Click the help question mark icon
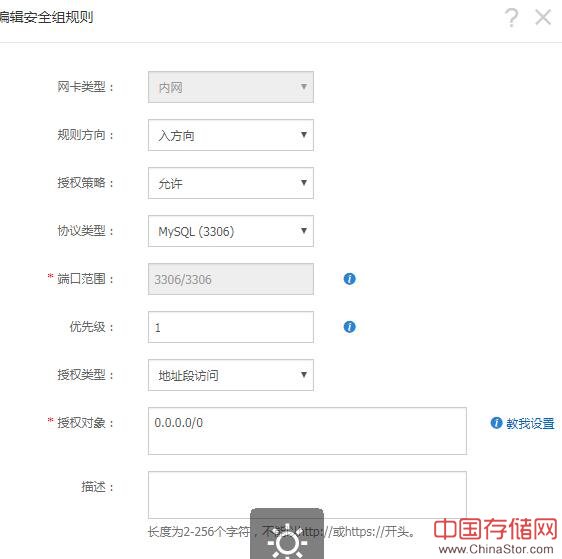This screenshot has width=562, height=559. [x=511, y=18]
